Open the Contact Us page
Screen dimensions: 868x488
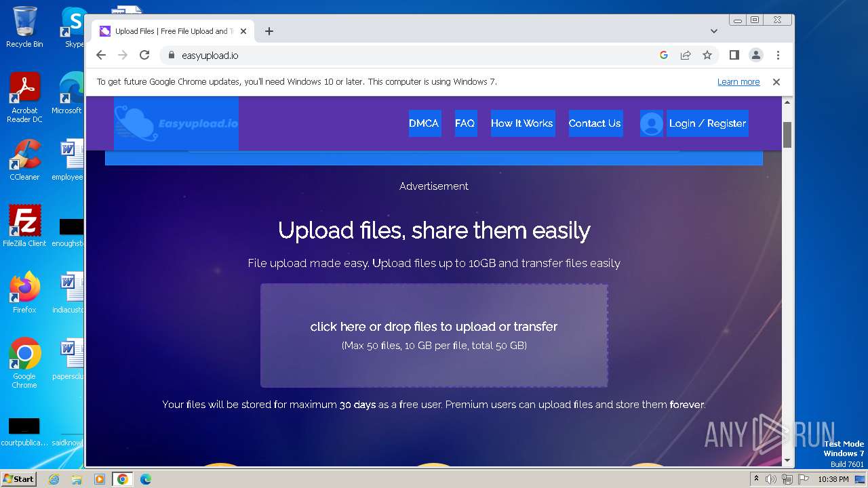click(595, 123)
